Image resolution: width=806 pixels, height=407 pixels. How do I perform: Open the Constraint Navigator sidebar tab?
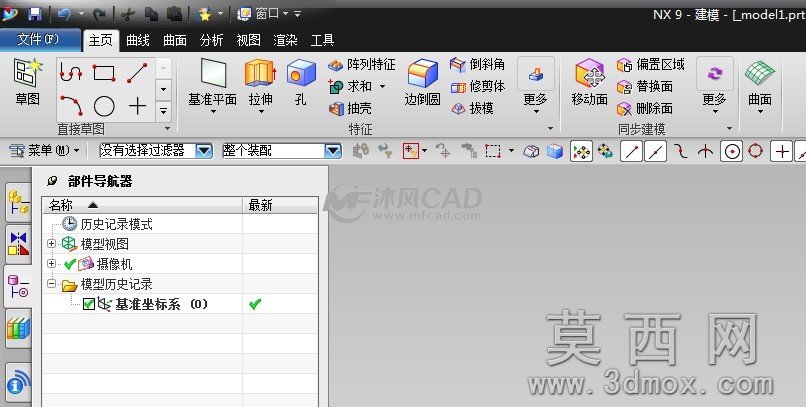tap(19, 244)
